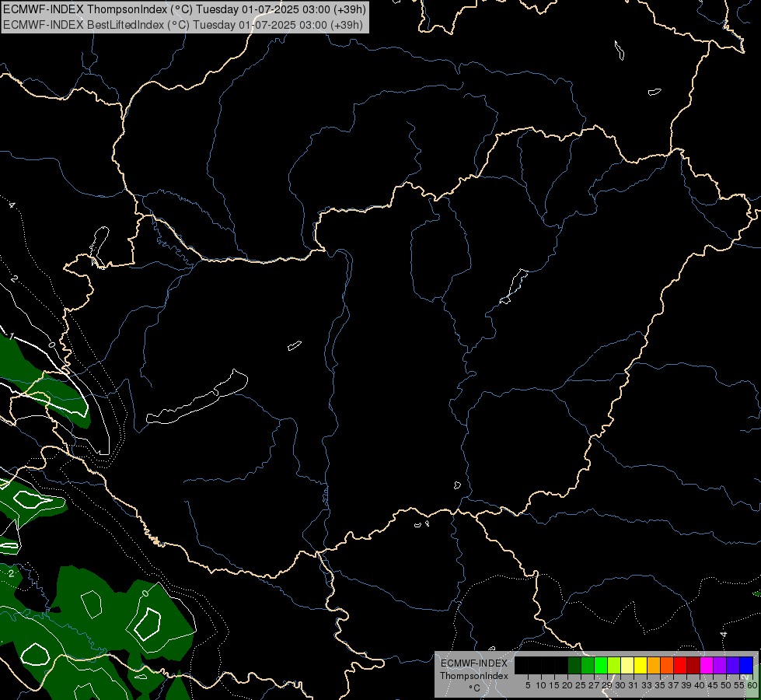Click the dark green 20–25 legend swatch
This screenshot has height=700, width=761.
click(574, 666)
